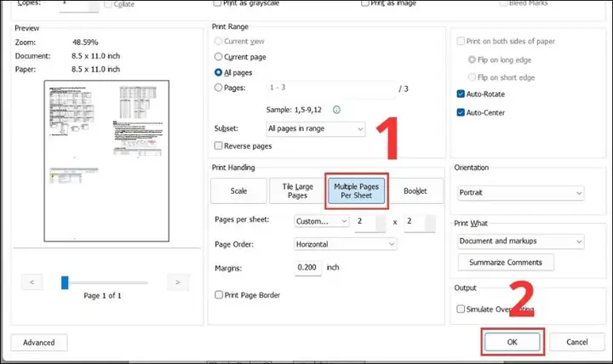This screenshot has height=364, width=613.
Task: Click the info icon beside Sample text
Action: tap(336, 110)
